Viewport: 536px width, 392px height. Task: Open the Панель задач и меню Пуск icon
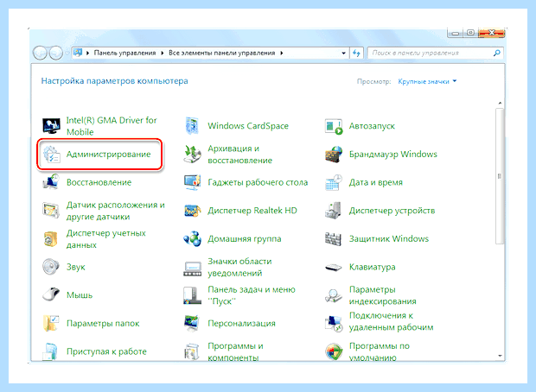193,295
